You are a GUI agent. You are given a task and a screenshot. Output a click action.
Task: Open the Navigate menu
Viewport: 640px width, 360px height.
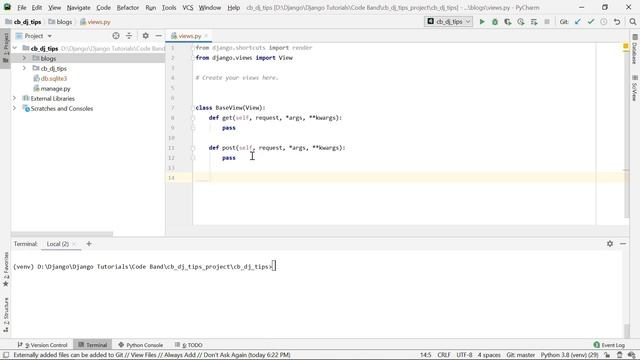tap(78, 7)
